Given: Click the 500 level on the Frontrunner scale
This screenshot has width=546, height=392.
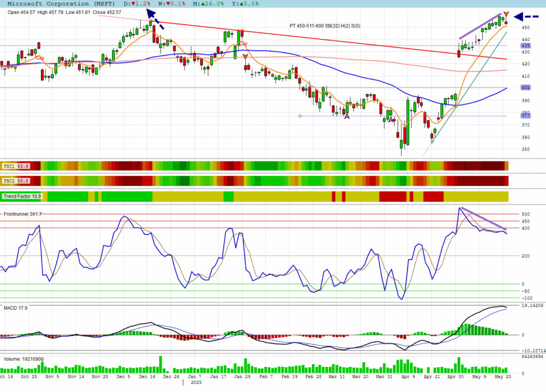Looking at the screenshot, I should click(x=525, y=214).
